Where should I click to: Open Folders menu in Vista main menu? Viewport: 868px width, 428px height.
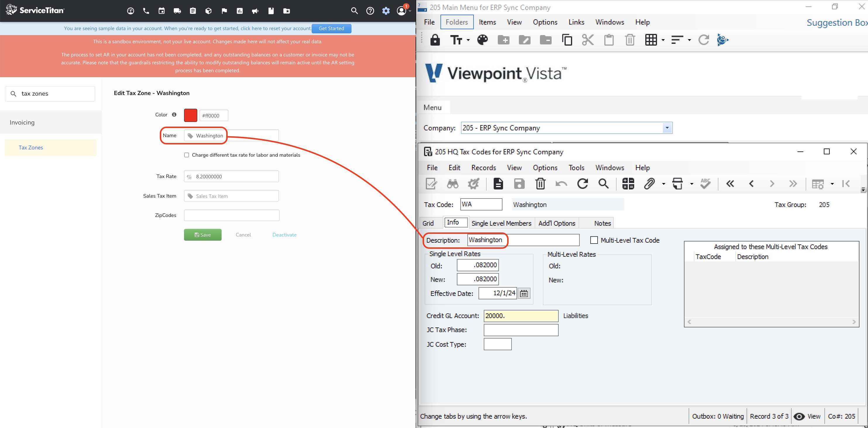(457, 22)
